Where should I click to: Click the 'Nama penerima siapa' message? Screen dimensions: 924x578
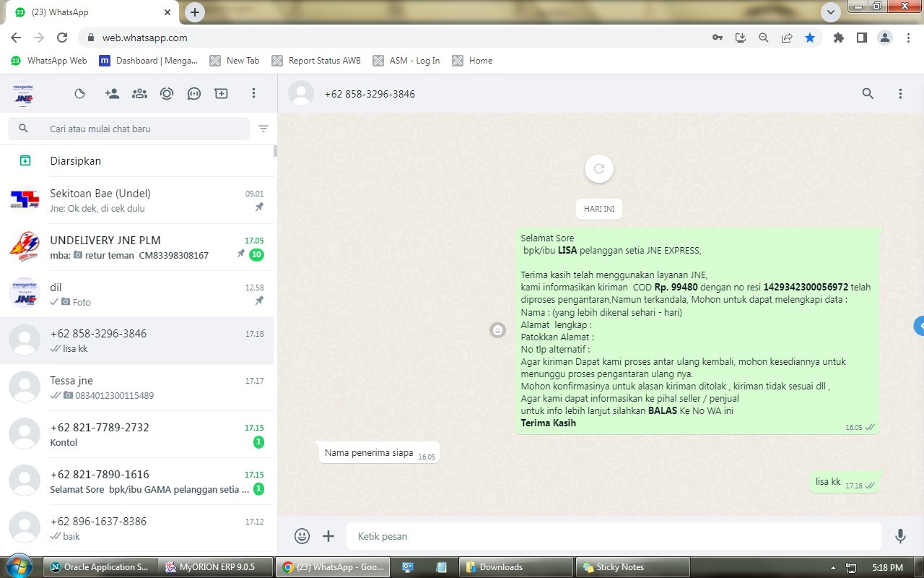(x=379, y=453)
